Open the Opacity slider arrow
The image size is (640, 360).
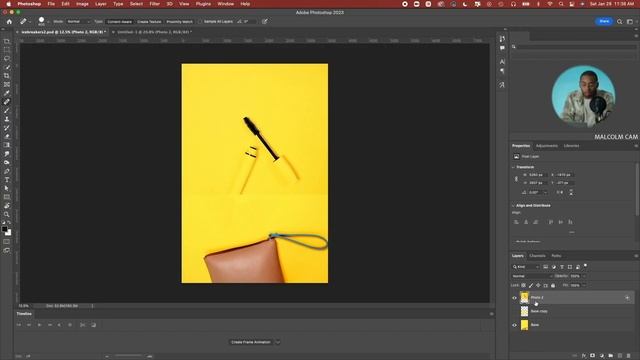[584, 276]
